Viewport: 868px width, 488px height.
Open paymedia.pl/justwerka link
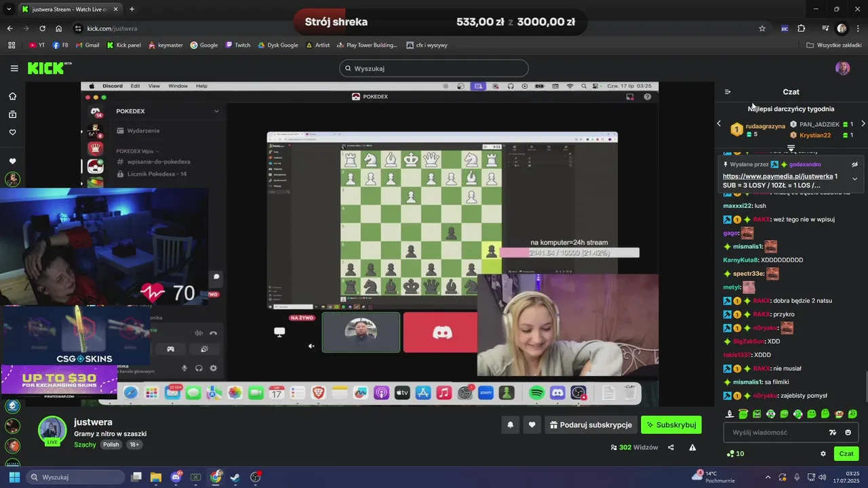[778, 176]
